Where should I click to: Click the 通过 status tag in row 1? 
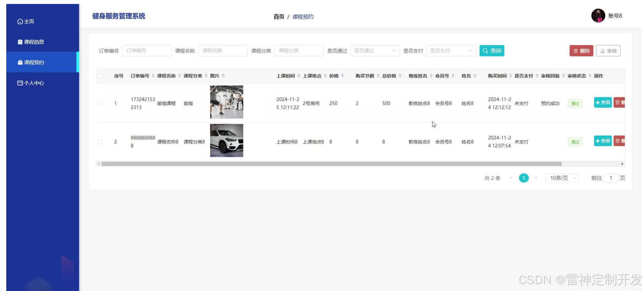575,104
